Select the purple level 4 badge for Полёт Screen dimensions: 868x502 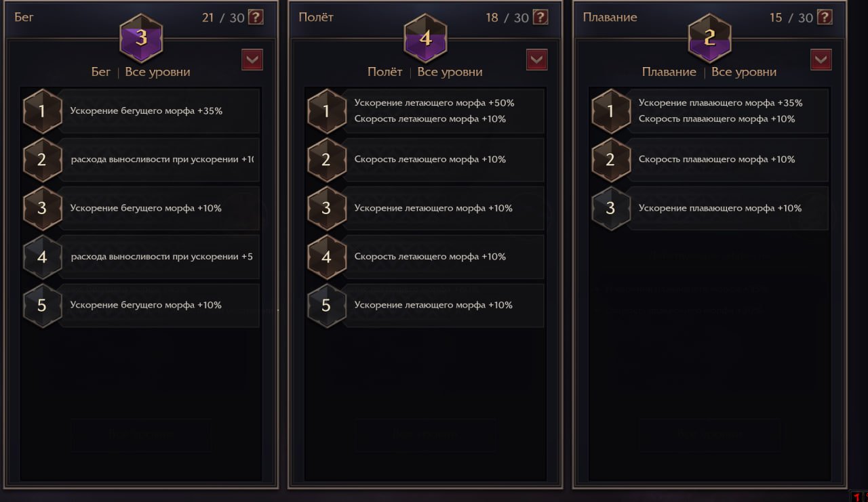coord(425,38)
